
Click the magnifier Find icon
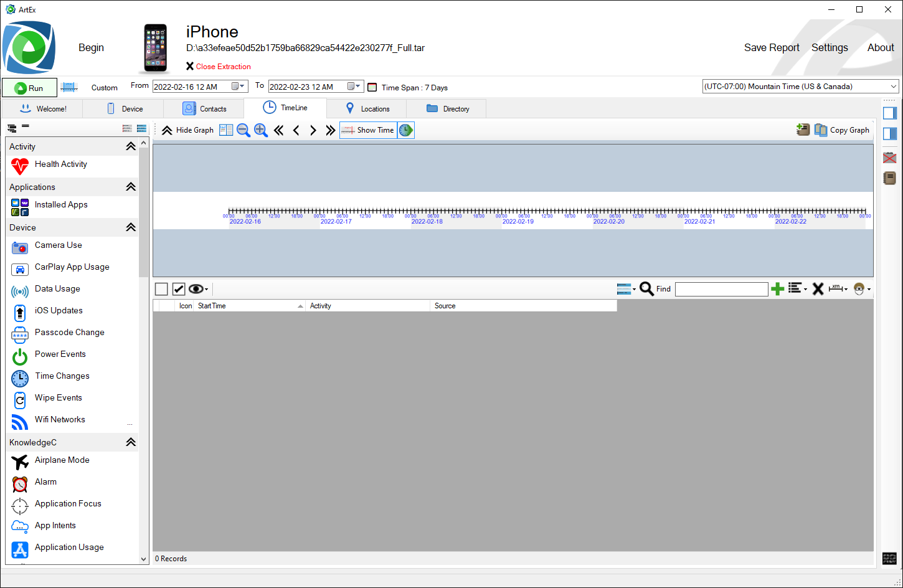click(x=646, y=288)
